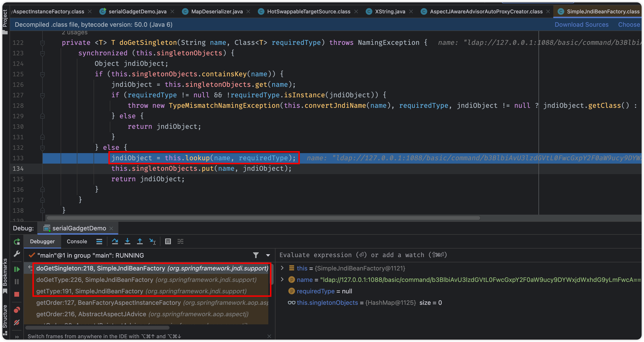The image size is (644, 342).
Task: Click the Choose sources link
Action: tap(629, 25)
